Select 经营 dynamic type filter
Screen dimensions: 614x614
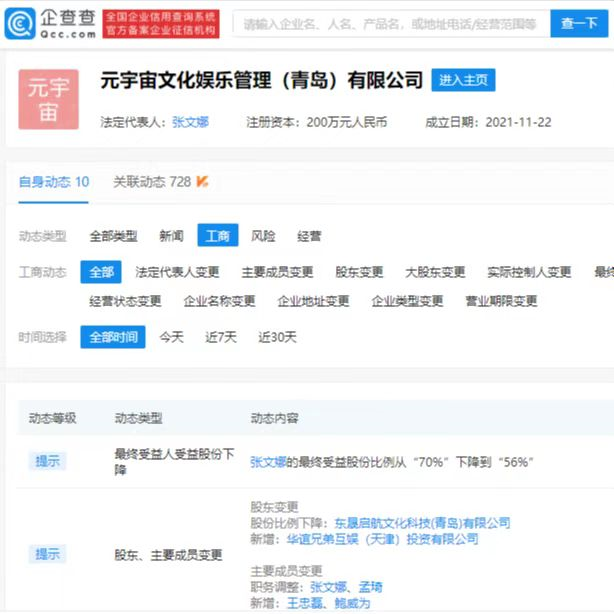(309, 236)
